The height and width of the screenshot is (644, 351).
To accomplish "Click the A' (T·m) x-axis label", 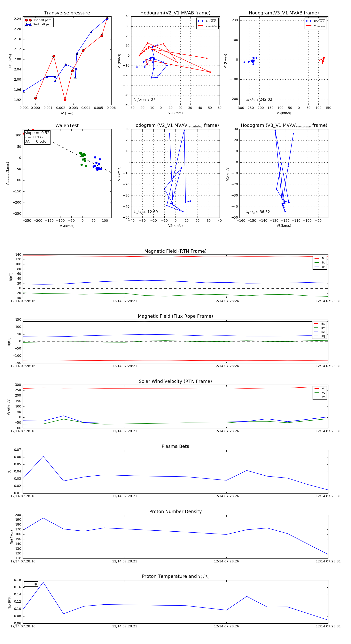I will pos(67,113).
